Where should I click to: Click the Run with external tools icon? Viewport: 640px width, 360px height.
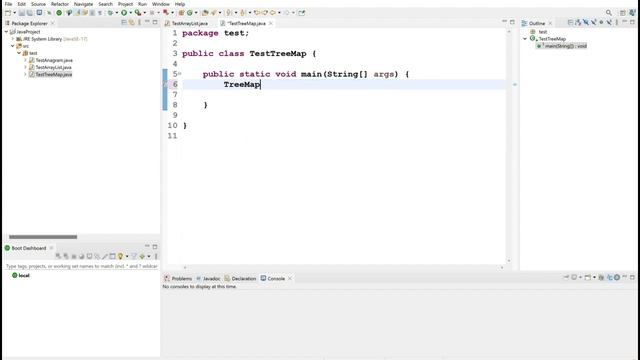138,13
